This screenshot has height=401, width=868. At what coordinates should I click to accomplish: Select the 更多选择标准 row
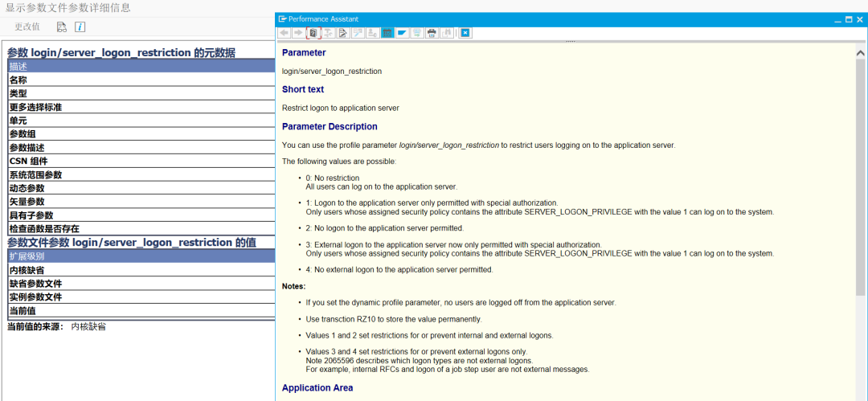(141, 107)
